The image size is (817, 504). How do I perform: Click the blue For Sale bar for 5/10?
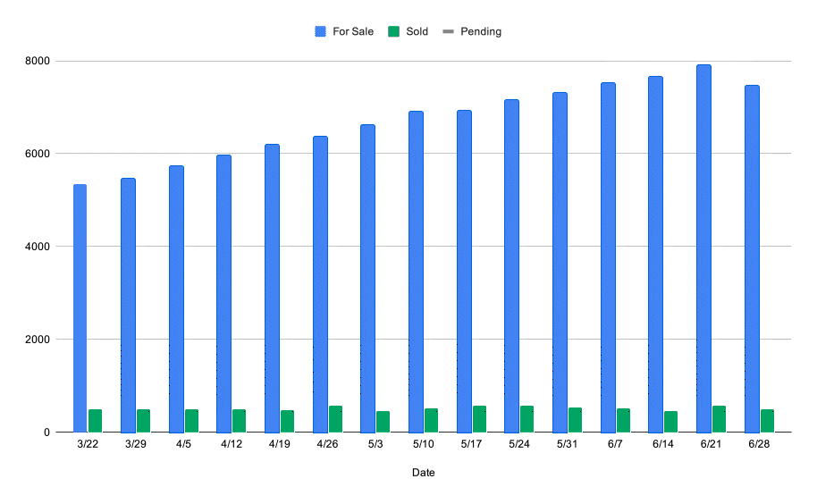tap(416, 272)
